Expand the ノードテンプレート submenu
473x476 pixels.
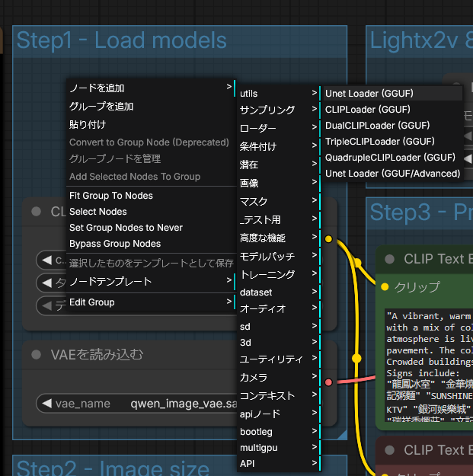pyautogui.click(x=151, y=281)
